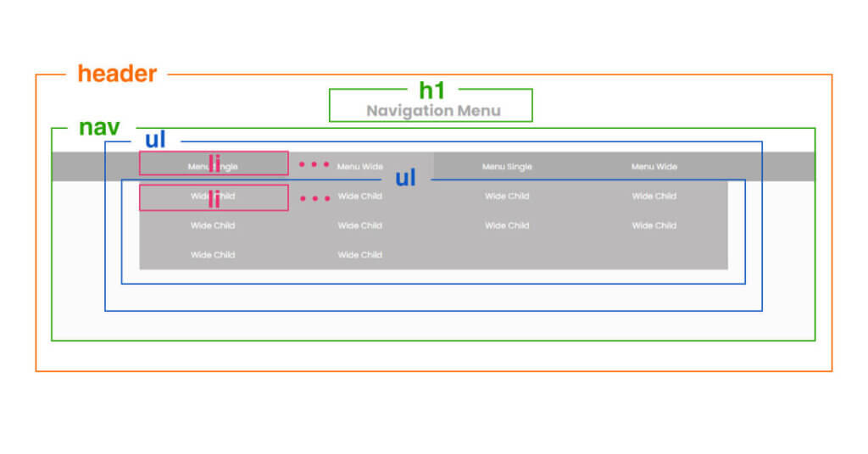The image size is (868, 454).
Task: Click the green h1 label
Action: pyautogui.click(x=431, y=90)
